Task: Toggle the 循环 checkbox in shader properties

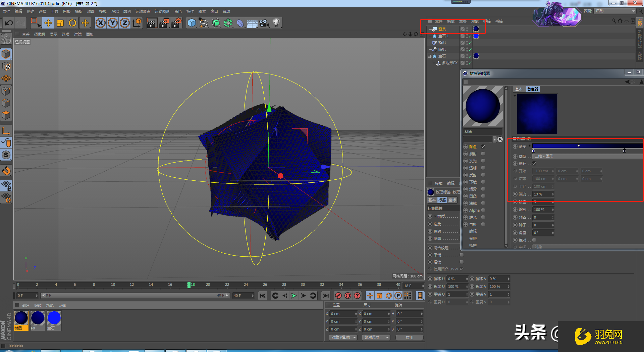Action: coord(534,164)
